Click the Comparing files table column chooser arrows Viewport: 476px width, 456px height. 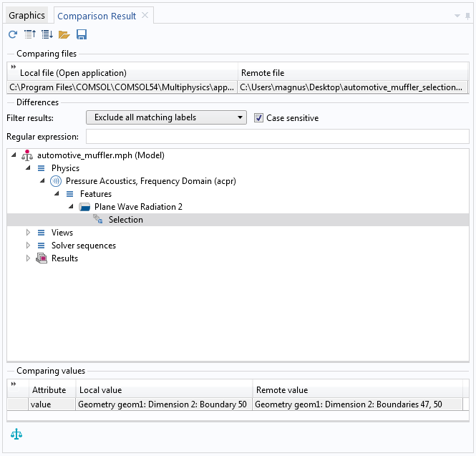click(14, 67)
